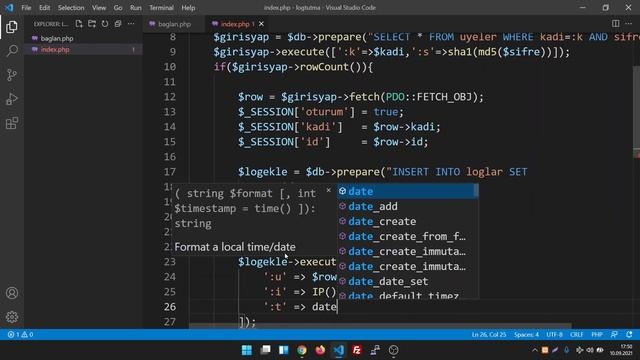Change file encoding via UTF-8
This screenshot has width=640, height=360.
click(x=554, y=335)
